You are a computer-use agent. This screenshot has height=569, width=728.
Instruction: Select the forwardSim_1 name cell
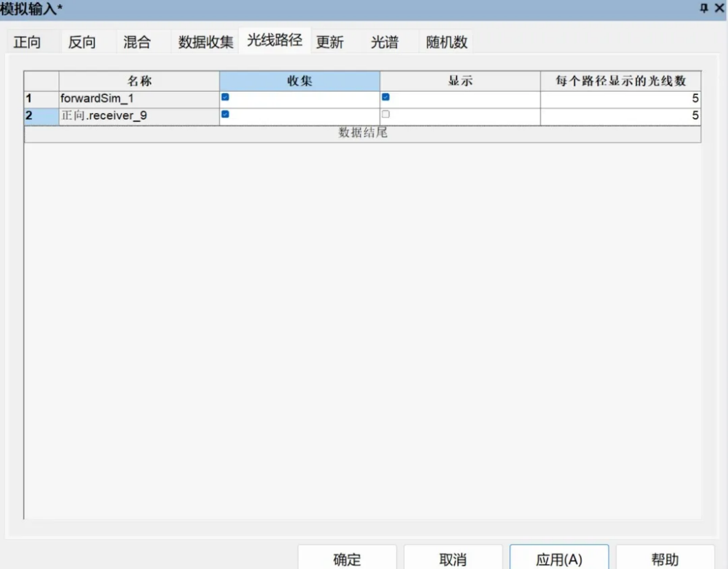click(x=139, y=99)
